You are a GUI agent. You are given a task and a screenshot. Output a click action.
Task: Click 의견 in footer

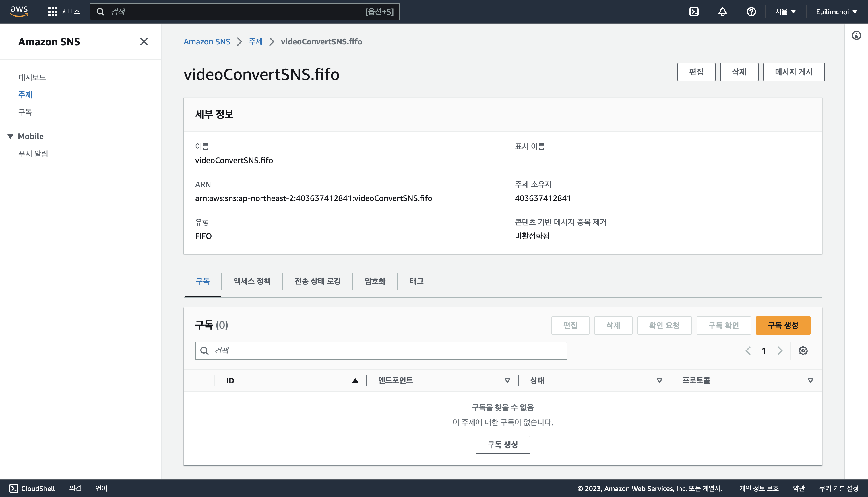[x=75, y=488]
